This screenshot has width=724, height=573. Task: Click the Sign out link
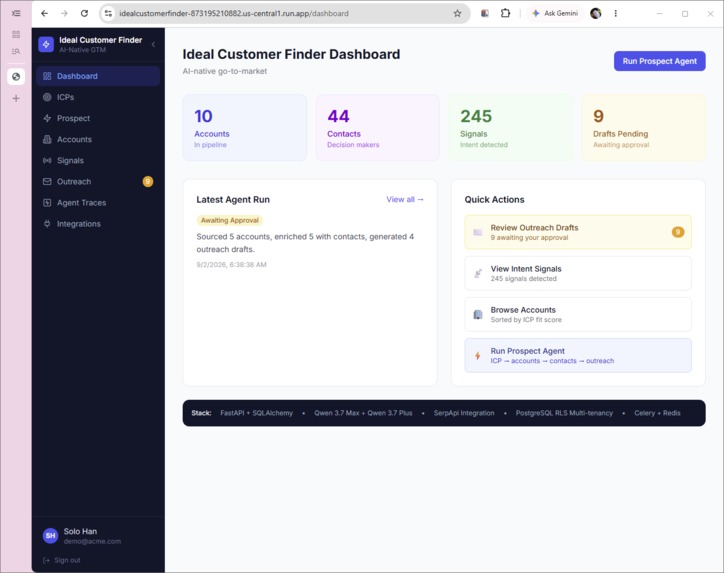(x=61, y=560)
